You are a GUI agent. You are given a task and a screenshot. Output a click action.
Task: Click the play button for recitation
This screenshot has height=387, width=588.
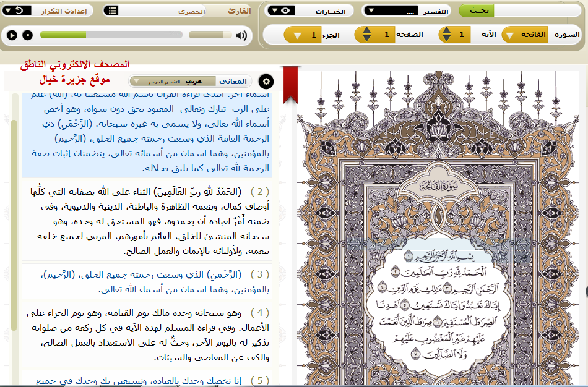point(12,35)
